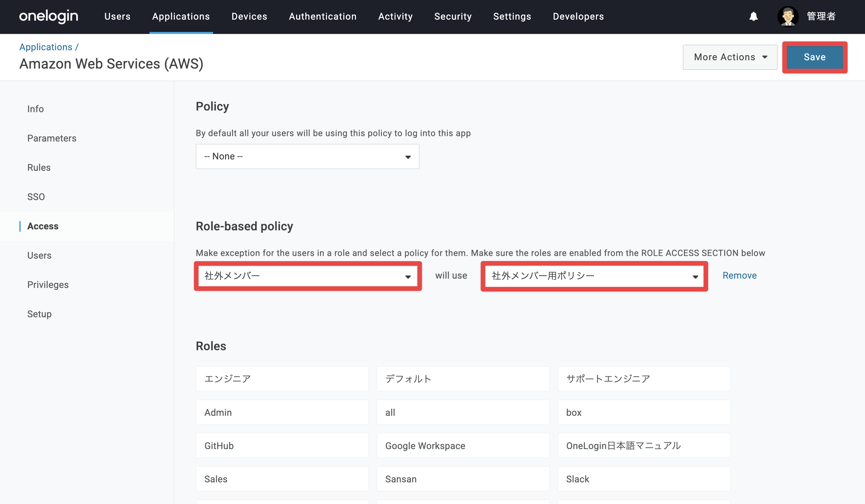The height and width of the screenshot is (504, 865).
Task: Switch to the SSO tab
Action: [x=36, y=197]
